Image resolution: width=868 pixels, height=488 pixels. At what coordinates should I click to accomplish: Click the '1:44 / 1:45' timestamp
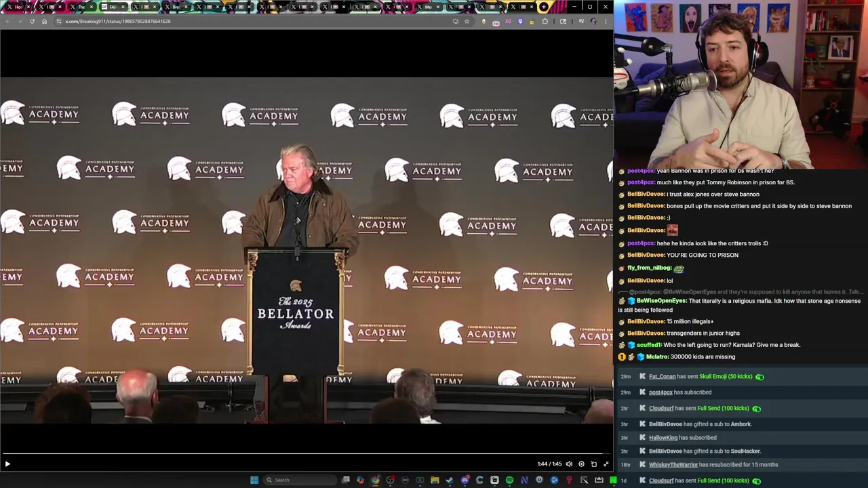(x=549, y=464)
